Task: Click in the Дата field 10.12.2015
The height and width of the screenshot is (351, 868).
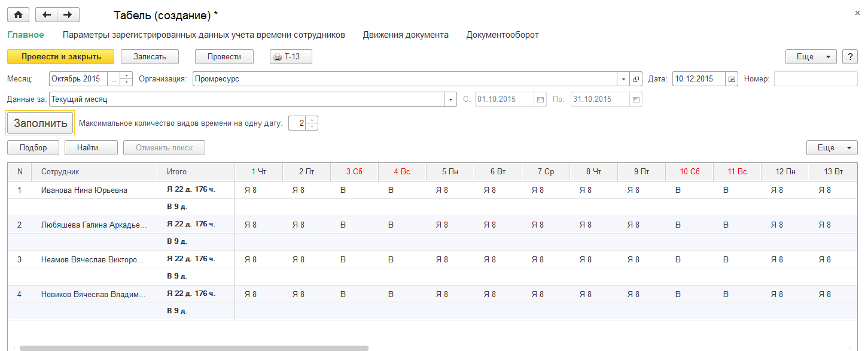Action: 699,79
